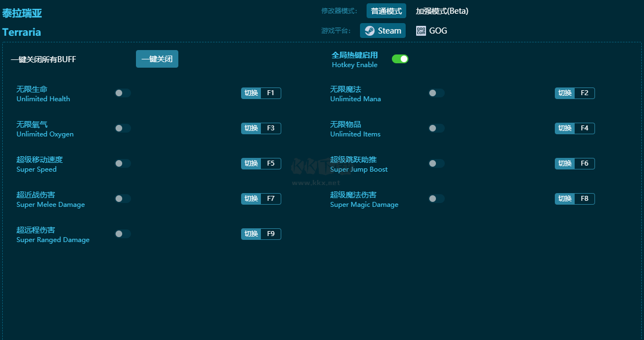Enable the Unlimited Mana toggle
The height and width of the screenshot is (340, 644).
(x=436, y=93)
